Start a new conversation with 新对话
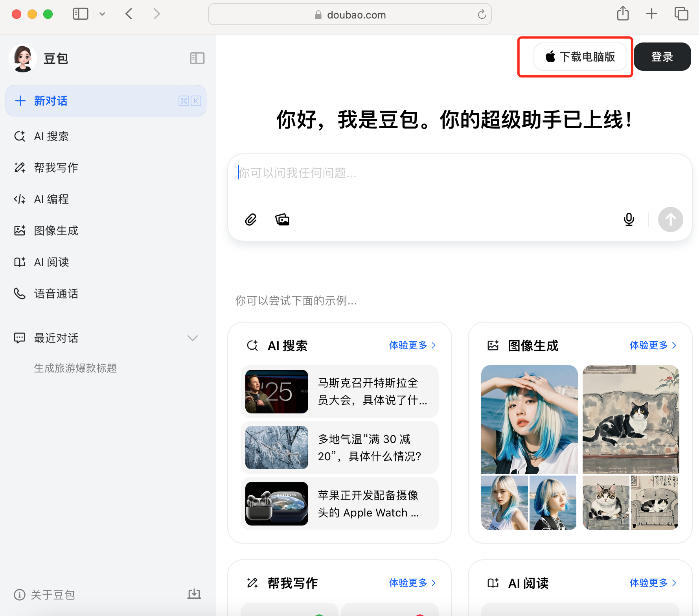The width and height of the screenshot is (699, 616). 106,101
